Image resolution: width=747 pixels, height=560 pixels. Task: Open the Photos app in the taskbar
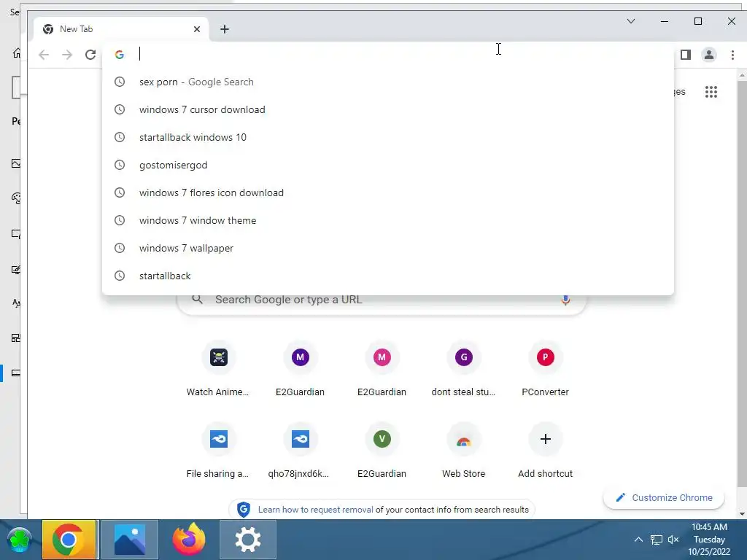tap(130, 540)
